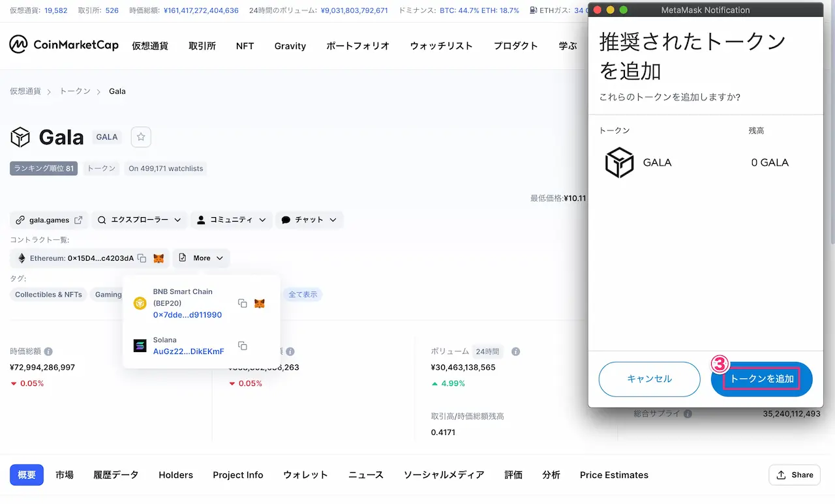Click the 全て表示 tags link
Viewport: 835px width, 504px height.
[303, 294]
